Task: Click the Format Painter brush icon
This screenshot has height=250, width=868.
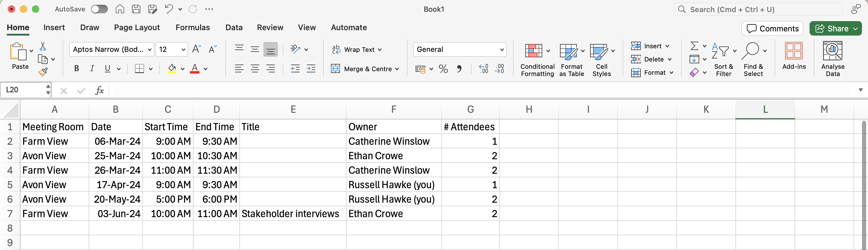Action: pos(43,72)
